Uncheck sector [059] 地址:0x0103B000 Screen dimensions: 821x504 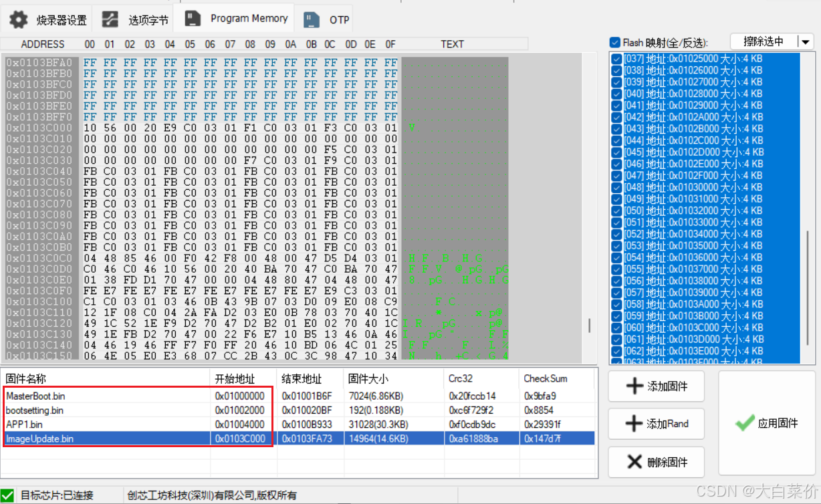click(x=616, y=316)
